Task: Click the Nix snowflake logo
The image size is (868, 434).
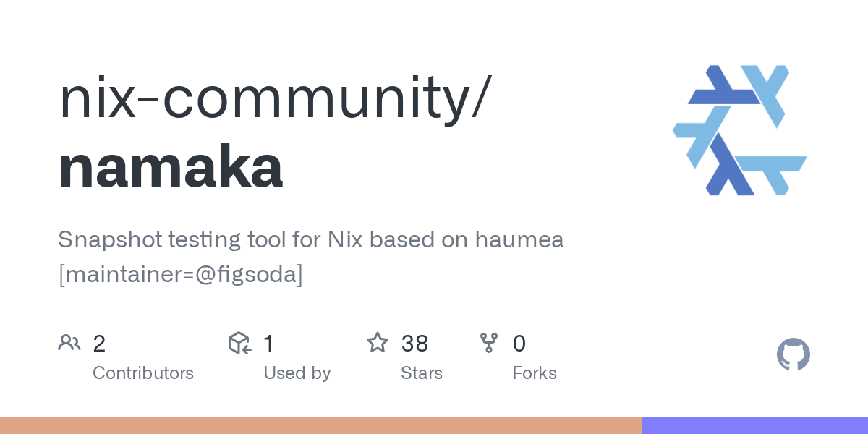Action: pos(740,130)
